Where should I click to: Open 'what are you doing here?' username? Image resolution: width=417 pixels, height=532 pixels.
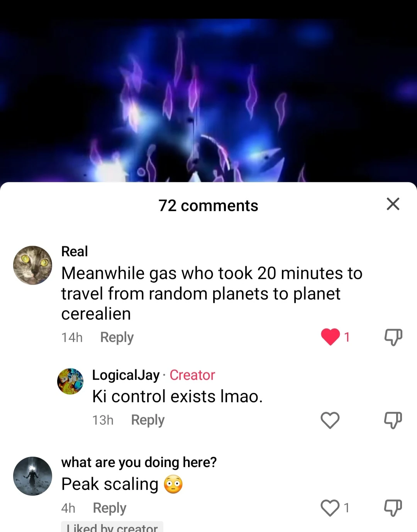(x=139, y=462)
